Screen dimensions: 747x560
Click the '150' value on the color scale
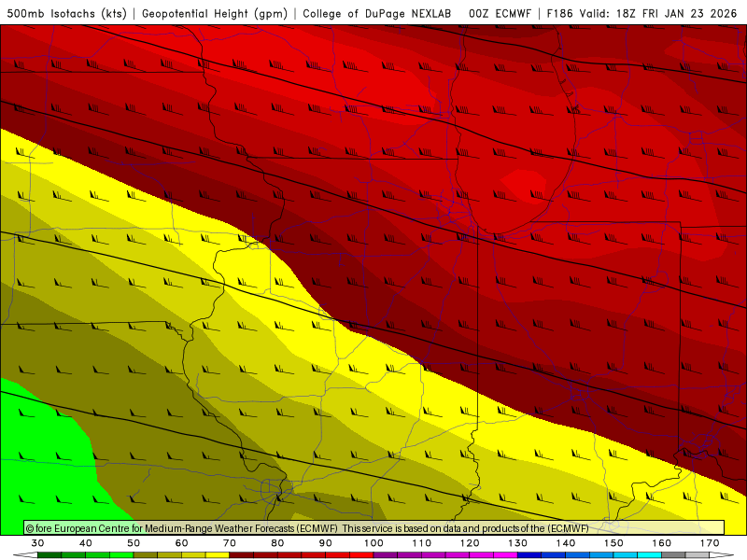(613, 543)
